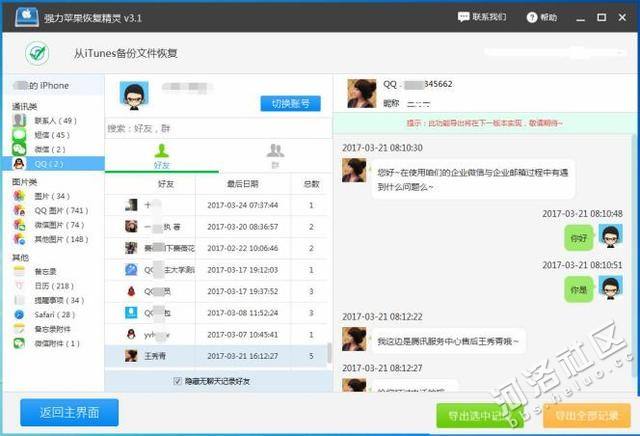
Task: Select friend row dated 2017-02-22 10:06:46
Action: (x=217, y=248)
